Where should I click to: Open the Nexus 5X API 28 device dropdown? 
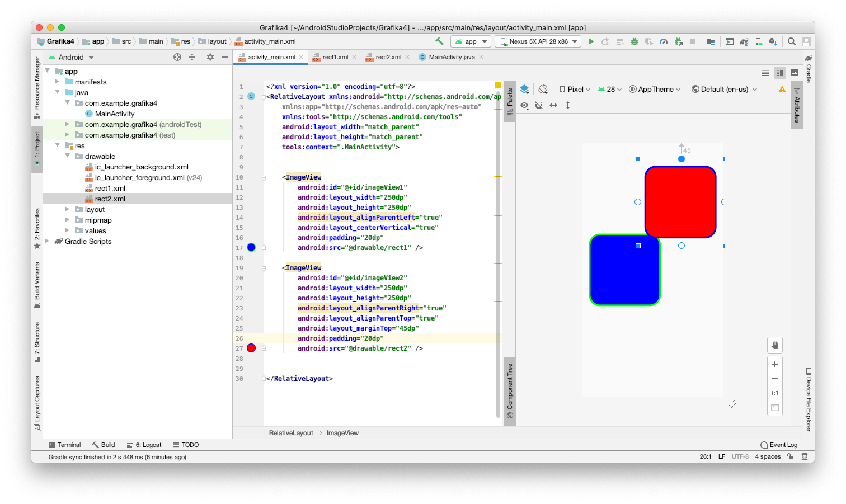538,41
